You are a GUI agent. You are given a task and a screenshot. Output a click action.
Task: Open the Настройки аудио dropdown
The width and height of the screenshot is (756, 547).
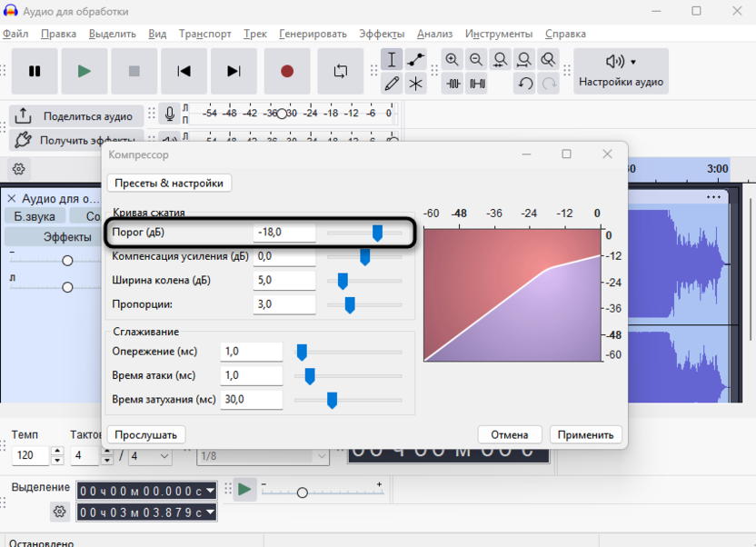pyautogui.click(x=622, y=71)
